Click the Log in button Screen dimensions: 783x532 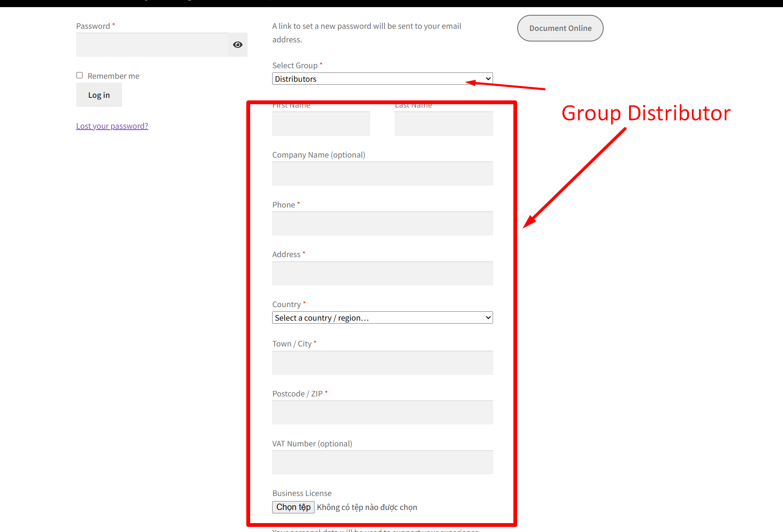[99, 95]
